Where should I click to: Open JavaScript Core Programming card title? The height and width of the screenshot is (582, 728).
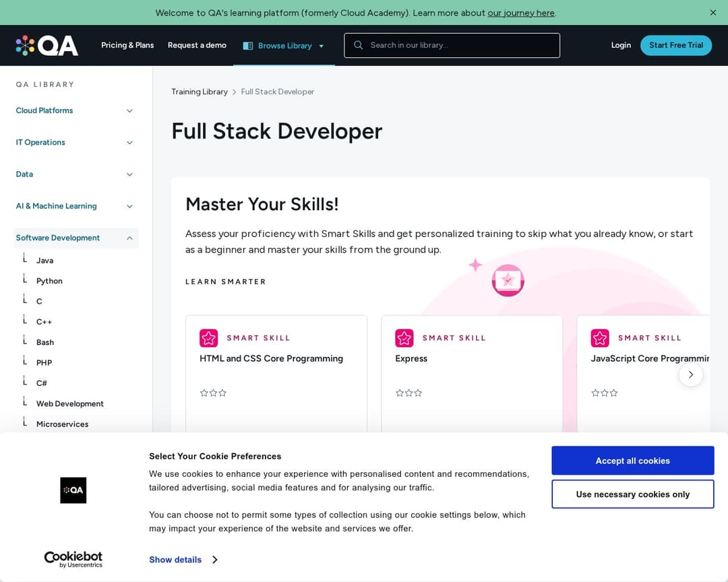pyautogui.click(x=650, y=359)
